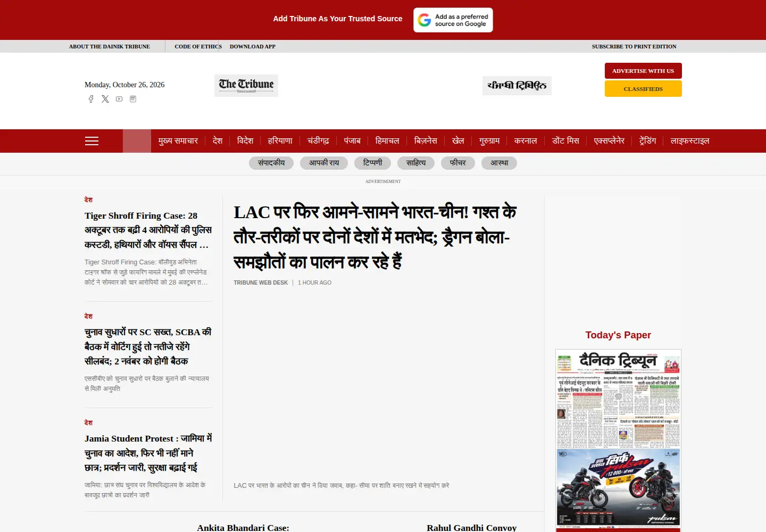Open the Classifieds button
This screenshot has height=532, width=766.
[643, 89]
